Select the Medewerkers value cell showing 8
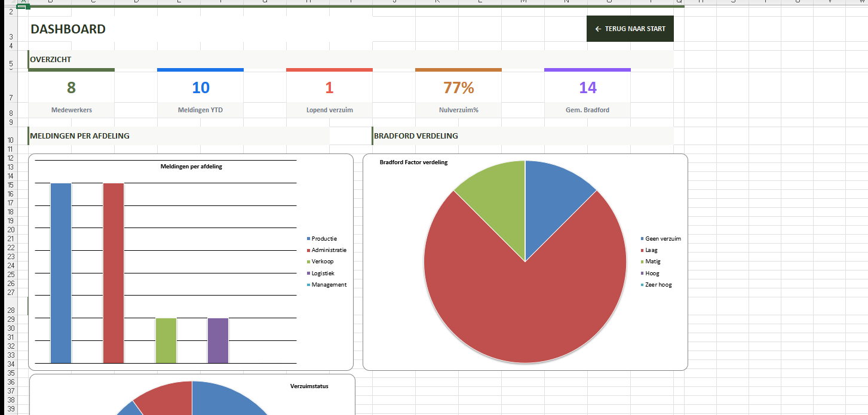868x415 pixels. coord(71,88)
